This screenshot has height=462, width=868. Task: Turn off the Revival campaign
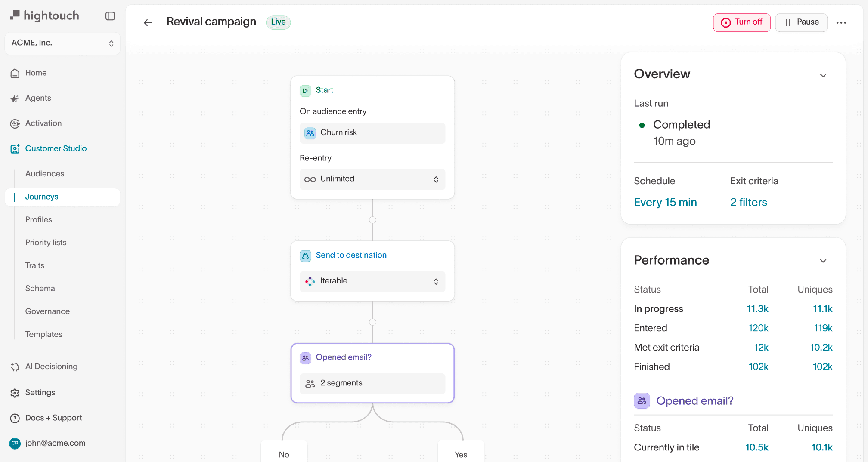[x=741, y=22]
